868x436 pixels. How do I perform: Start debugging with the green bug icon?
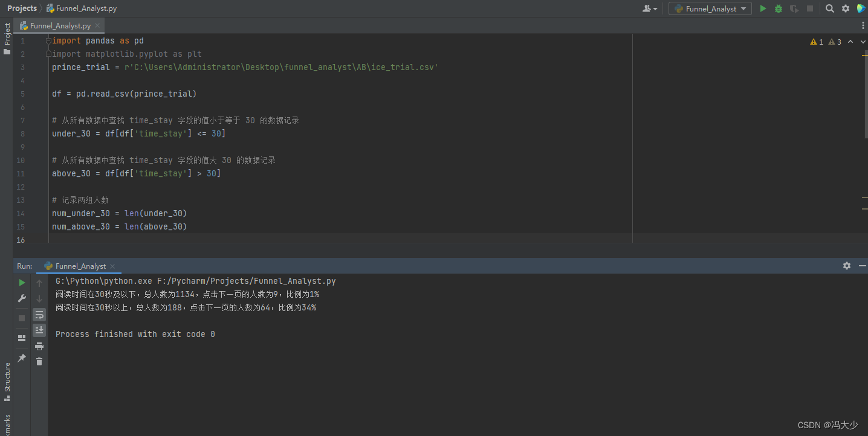pyautogui.click(x=779, y=8)
